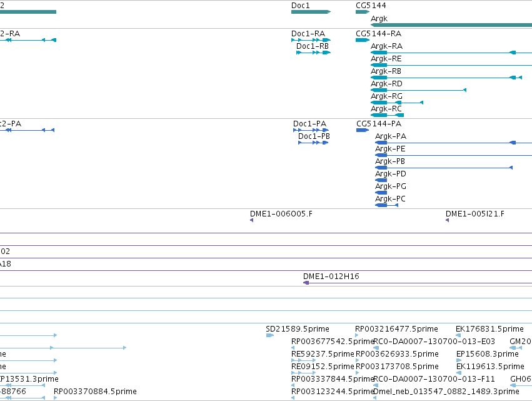Select the RP003173708.5prime EST label
This screenshot has width=532, height=401.
click(x=397, y=367)
